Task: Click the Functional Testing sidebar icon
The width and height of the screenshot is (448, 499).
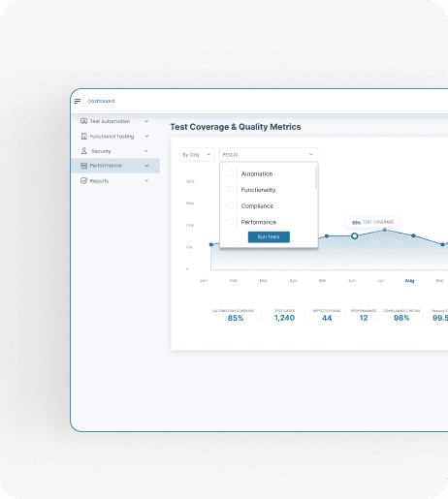Action: coord(83,137)
